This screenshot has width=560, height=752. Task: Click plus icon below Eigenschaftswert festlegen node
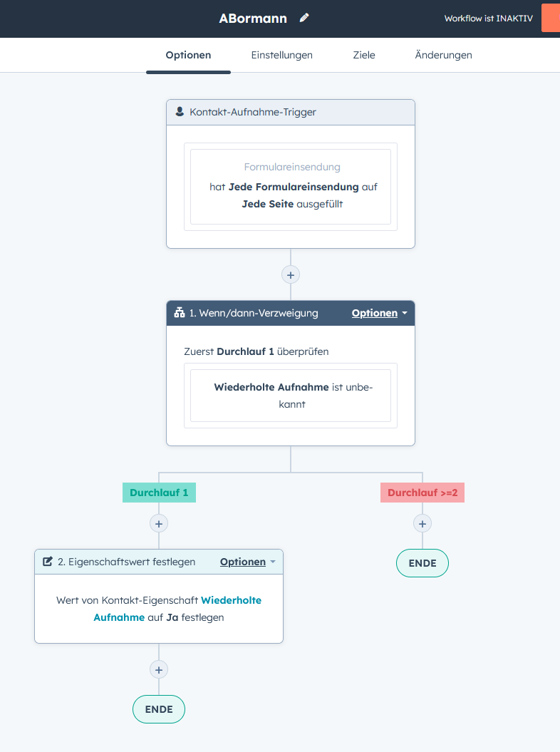[x=158, y=669]
